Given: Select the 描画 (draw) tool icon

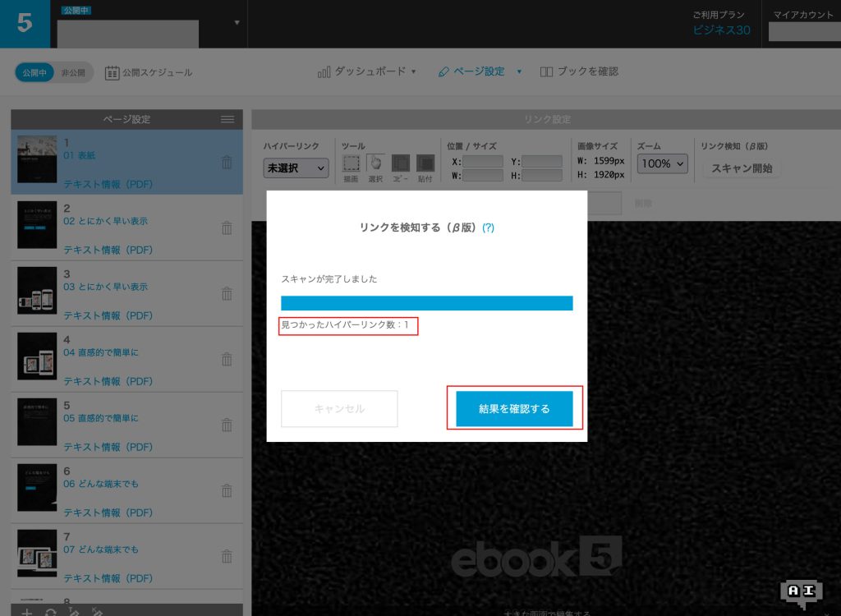Looking at the screenshot, I should (351, 163).
